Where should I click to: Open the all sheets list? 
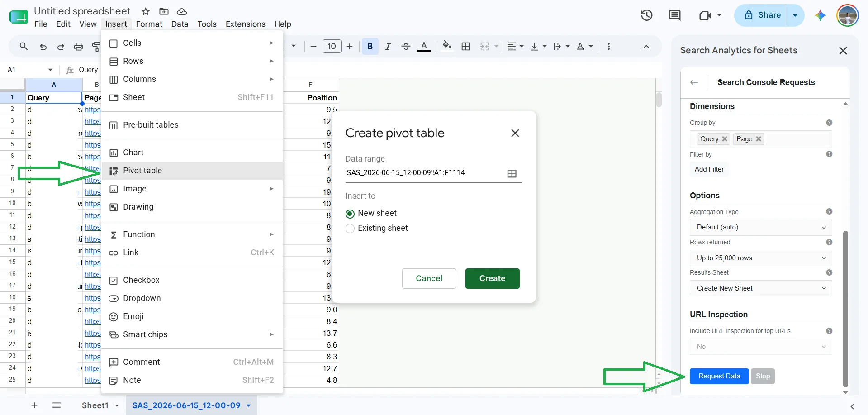57,405
